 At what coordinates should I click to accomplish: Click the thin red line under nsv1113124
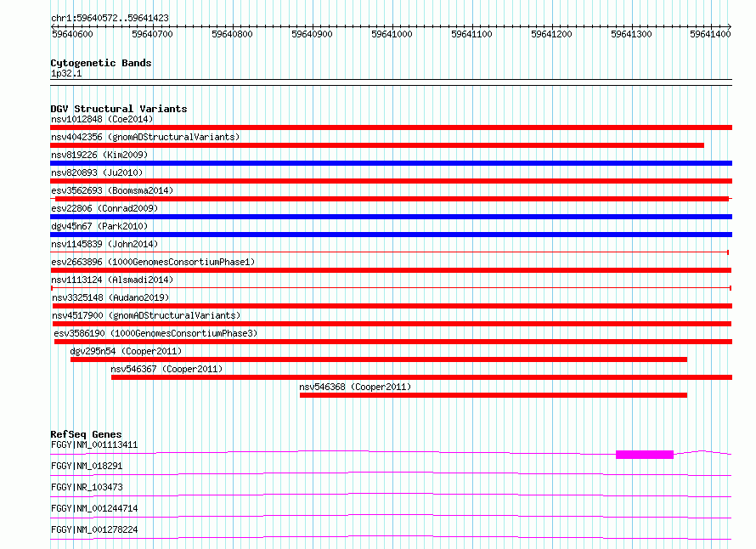coord(391,288)
